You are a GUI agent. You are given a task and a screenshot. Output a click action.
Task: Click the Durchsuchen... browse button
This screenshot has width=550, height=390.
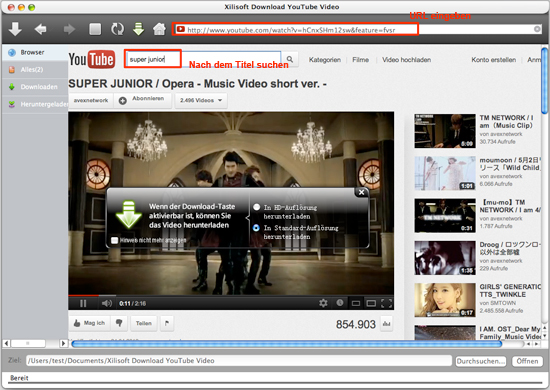point(481,361)
